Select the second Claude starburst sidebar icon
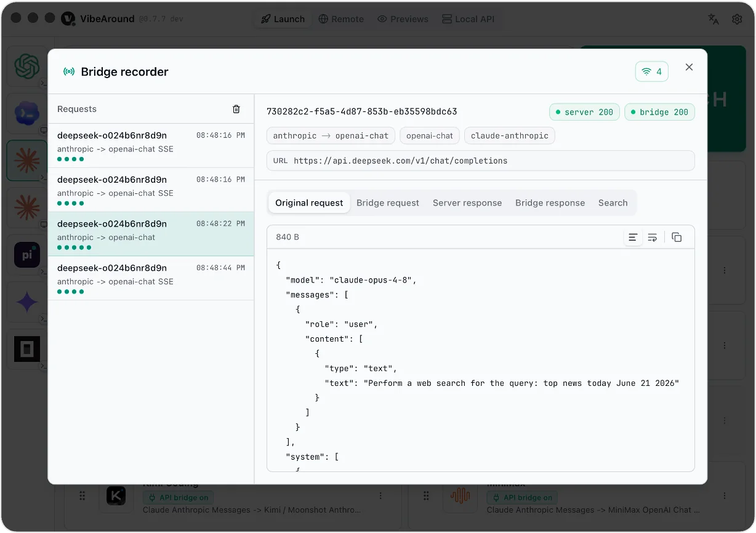 [x=27, y=208]
